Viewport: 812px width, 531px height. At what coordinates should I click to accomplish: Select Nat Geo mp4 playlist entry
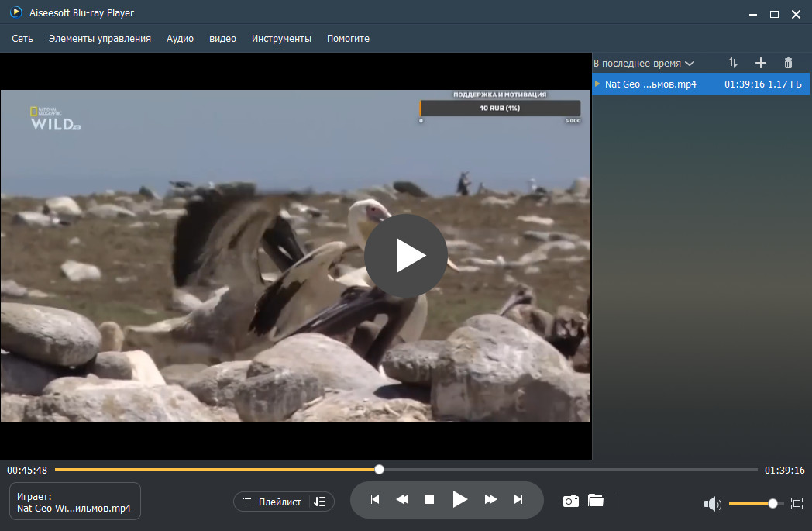[x=700, y=84]
